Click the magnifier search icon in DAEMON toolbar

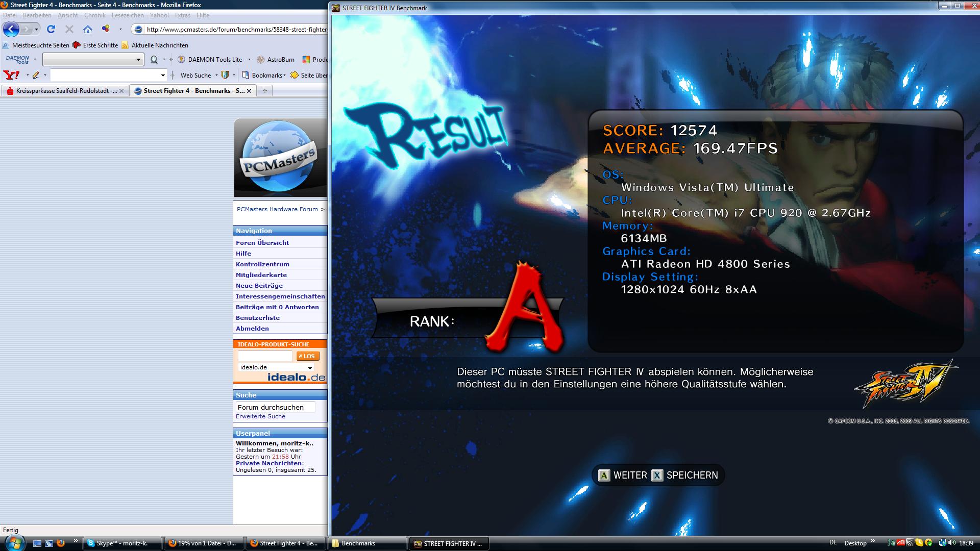(x=154, y=60)
